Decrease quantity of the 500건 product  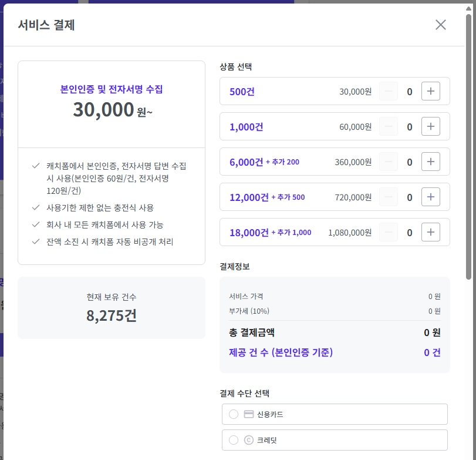pos(389,91)
